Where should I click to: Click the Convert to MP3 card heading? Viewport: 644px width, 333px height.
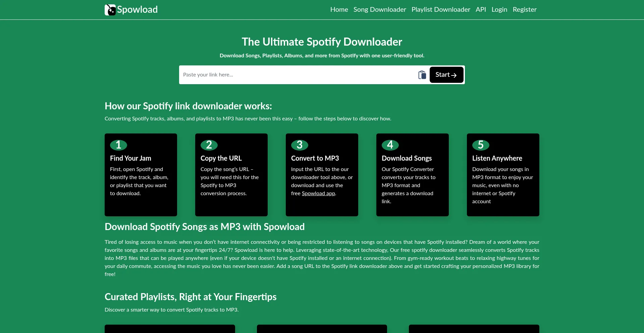315,158
